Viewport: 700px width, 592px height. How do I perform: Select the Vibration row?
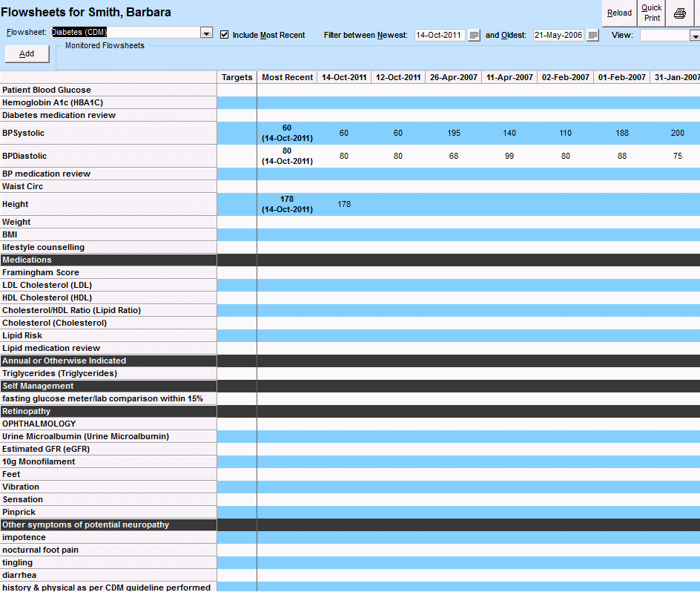[x=108, y=487]
